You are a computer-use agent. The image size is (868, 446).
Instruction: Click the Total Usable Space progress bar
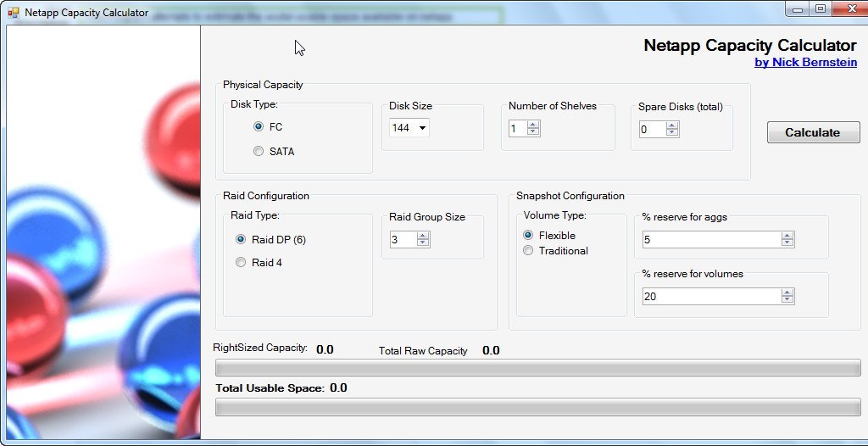pos(538,407)
